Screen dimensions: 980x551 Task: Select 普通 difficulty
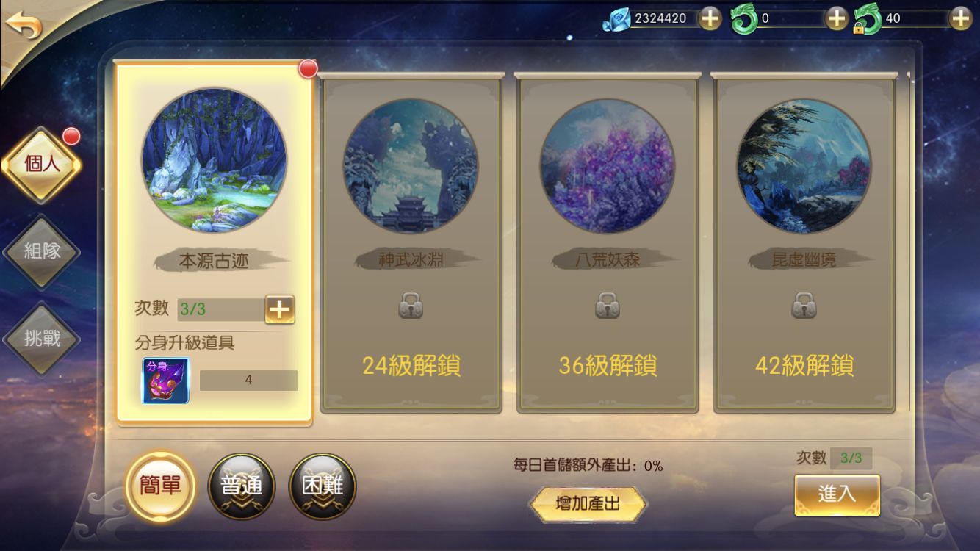tap(242, 486)
